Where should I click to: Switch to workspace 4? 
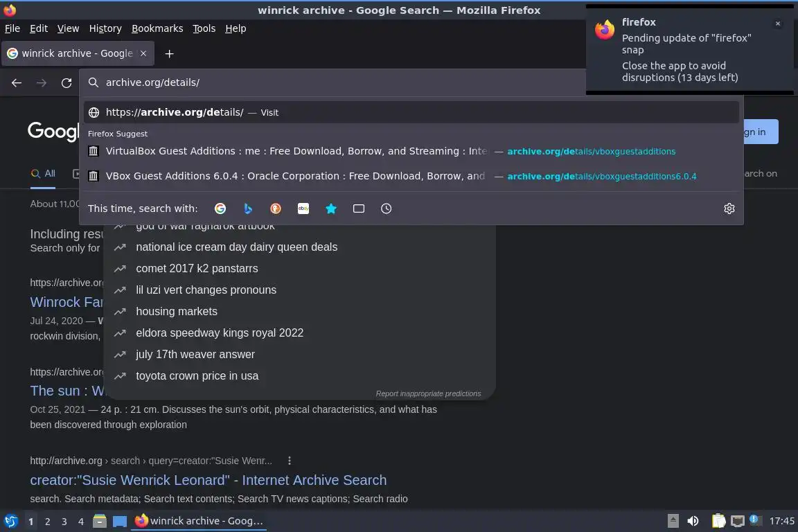click(81, 522)
